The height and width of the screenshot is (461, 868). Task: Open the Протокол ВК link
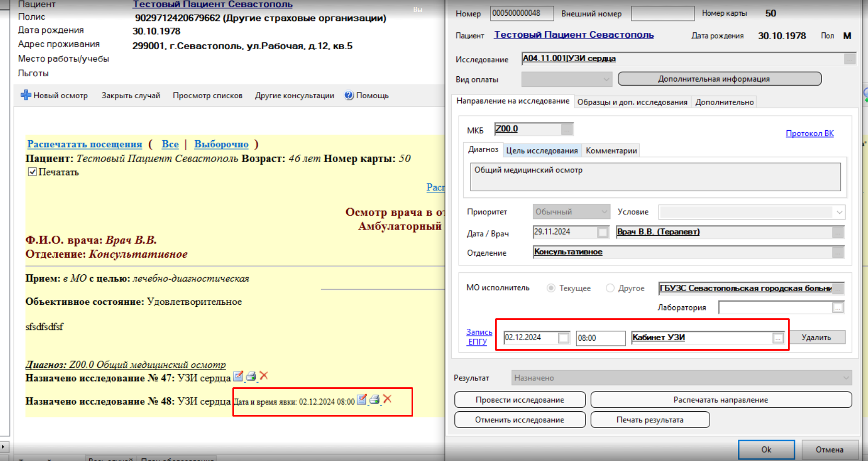[x=810, y=133]
